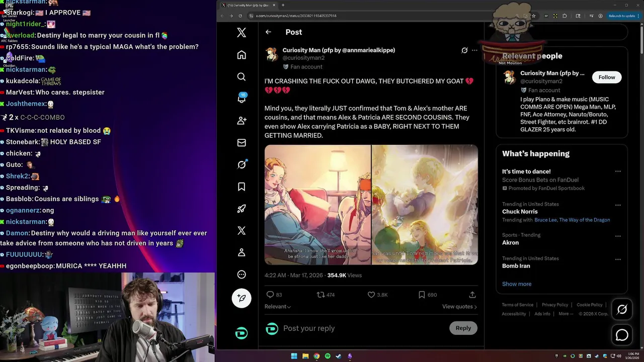Click the browser Reload button
The height and width of the screenshot is (362, 644).
pos(240,16)
